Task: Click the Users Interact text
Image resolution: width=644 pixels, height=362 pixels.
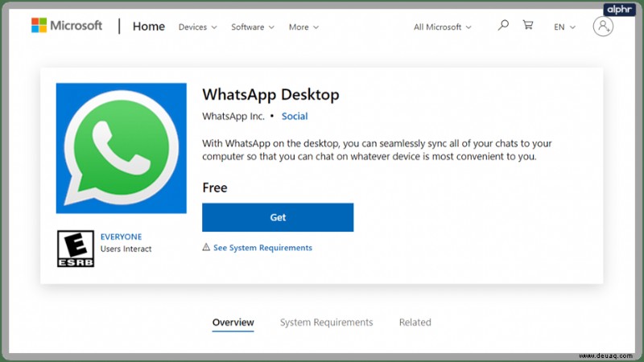Action: [126, 249]
